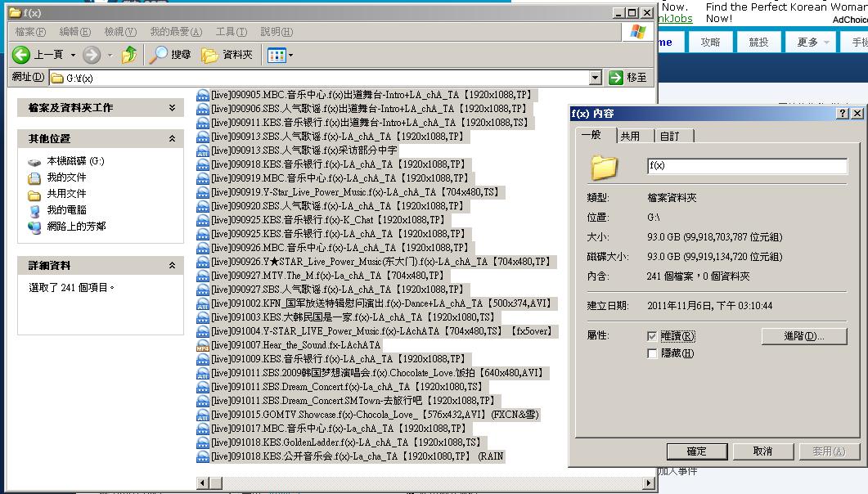Select icon of 091015.GOMTV.Showcase file
The width and height of the screenshot is (868, 494).
[x=203, y=415]
